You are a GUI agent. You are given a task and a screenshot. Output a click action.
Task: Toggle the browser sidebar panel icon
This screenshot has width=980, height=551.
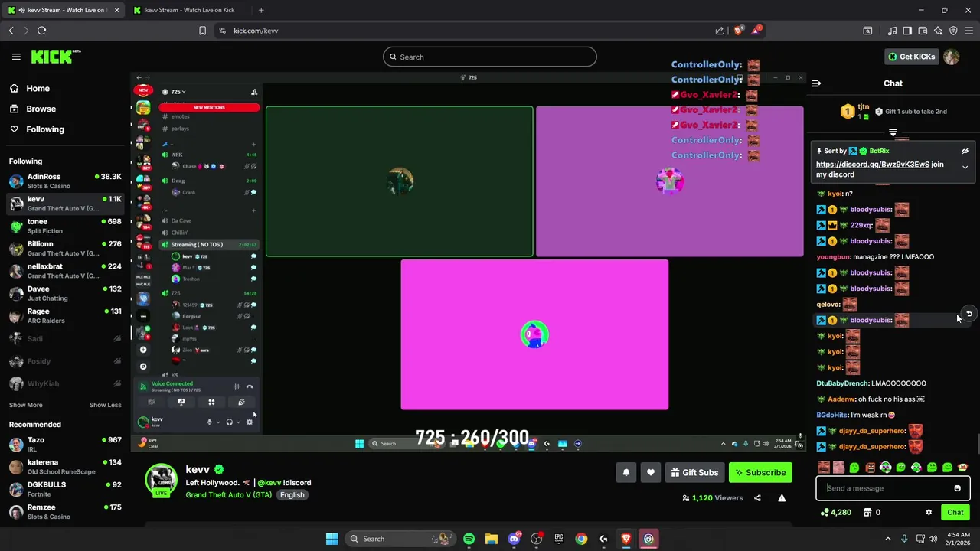pyautogui.click(x=907, y=31)
